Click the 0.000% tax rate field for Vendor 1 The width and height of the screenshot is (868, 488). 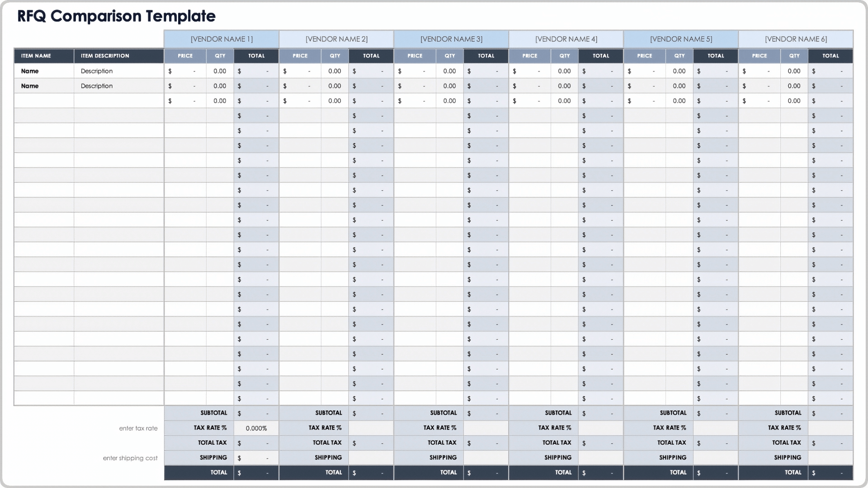256,428
